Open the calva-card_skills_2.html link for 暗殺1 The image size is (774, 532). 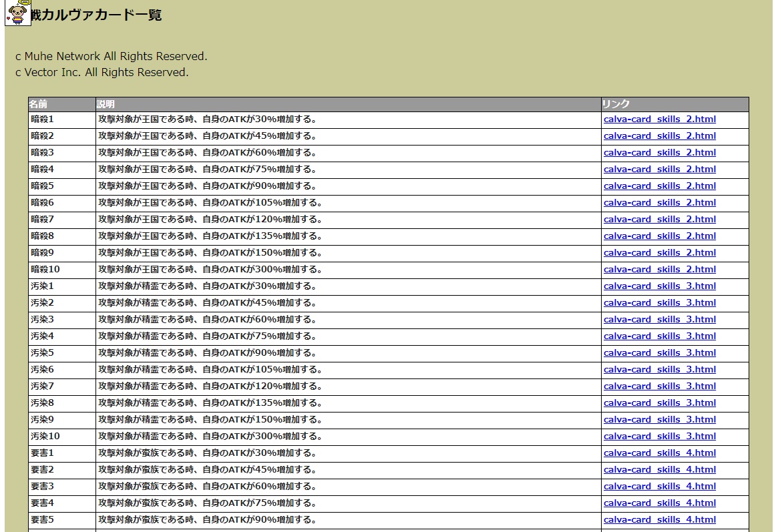tap(659, 119)
